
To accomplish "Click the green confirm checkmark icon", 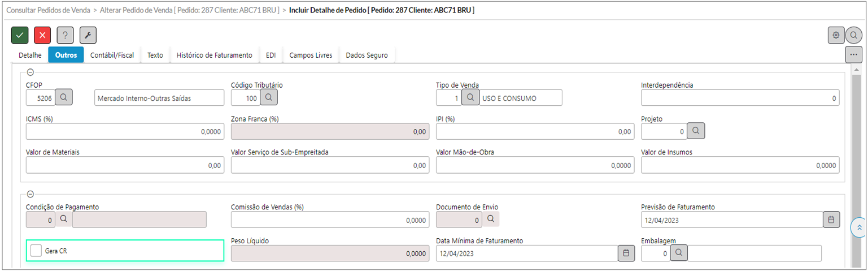I will coord(20,35).
